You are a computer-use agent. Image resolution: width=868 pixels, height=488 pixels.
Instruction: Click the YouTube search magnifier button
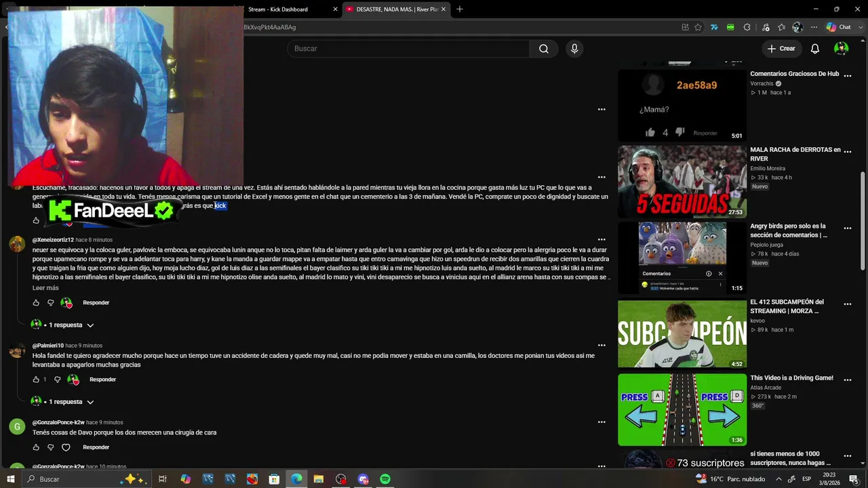point(544,49)
